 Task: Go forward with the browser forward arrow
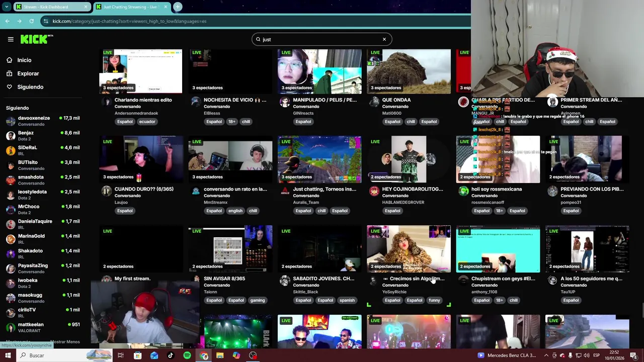coord(19,21)
